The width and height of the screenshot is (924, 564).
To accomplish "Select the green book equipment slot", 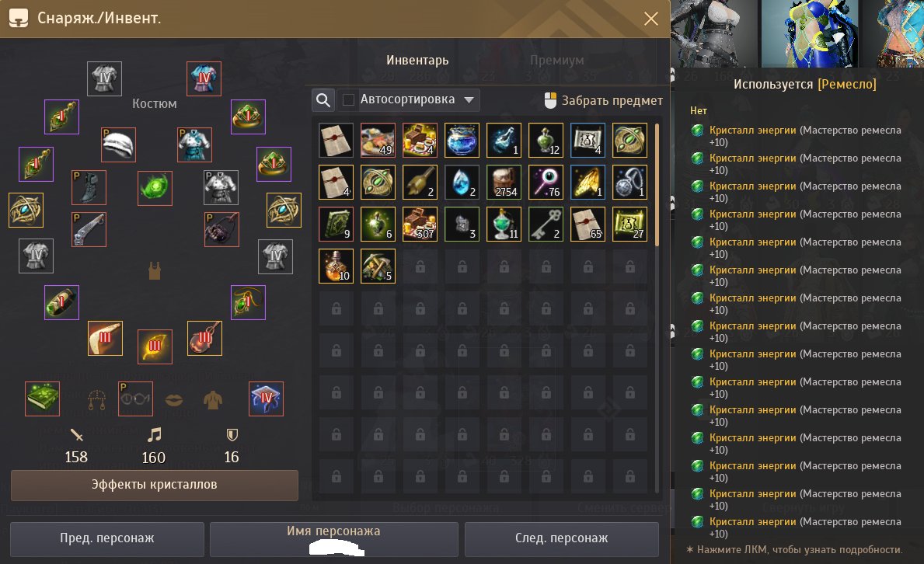I will tap(43, 399).
